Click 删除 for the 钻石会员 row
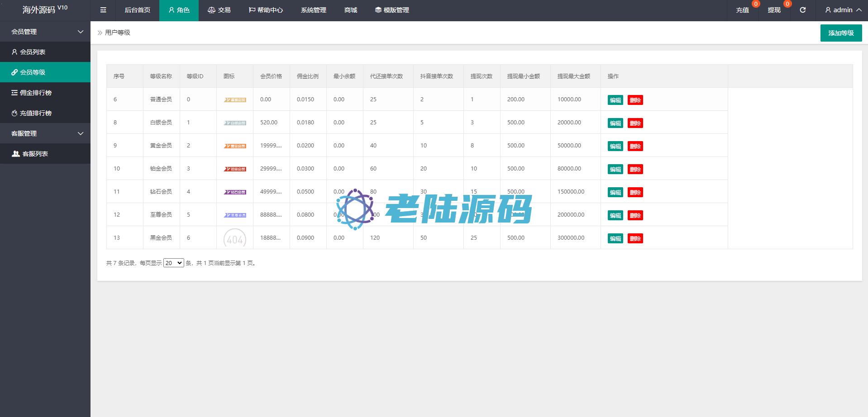The height and width of the screenshot is (417, 868). (635, 192)
